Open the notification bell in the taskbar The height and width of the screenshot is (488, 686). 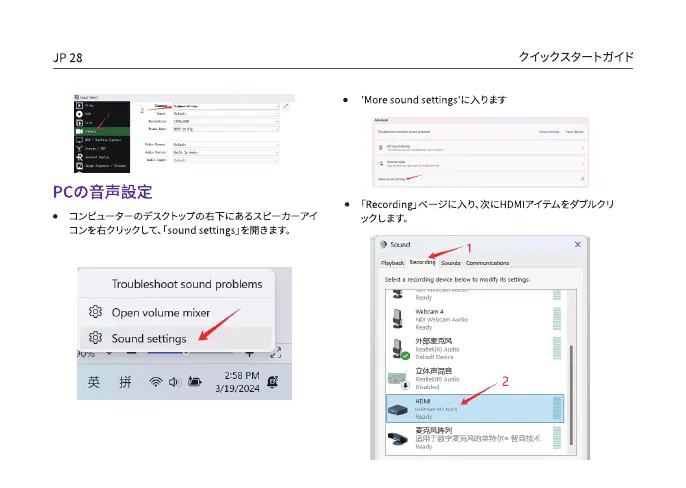[274, 381]
